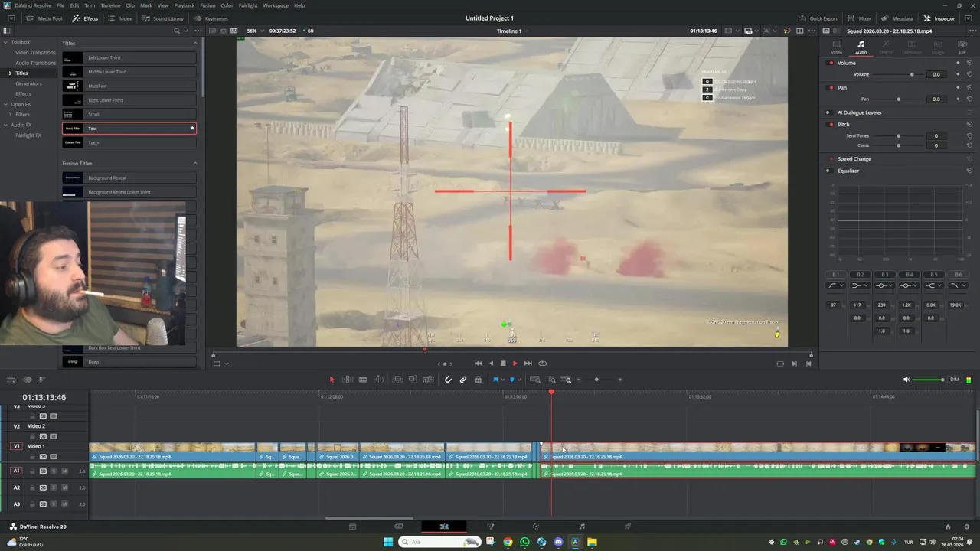Switch to Inspector Video tab
The image size is (980, 551).
click(x=837, y=47)
